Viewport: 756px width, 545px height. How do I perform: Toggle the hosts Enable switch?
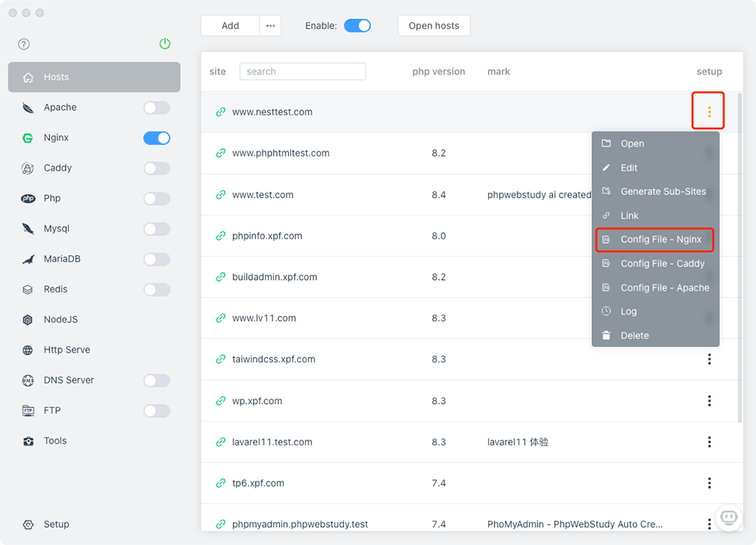[357, 26]
